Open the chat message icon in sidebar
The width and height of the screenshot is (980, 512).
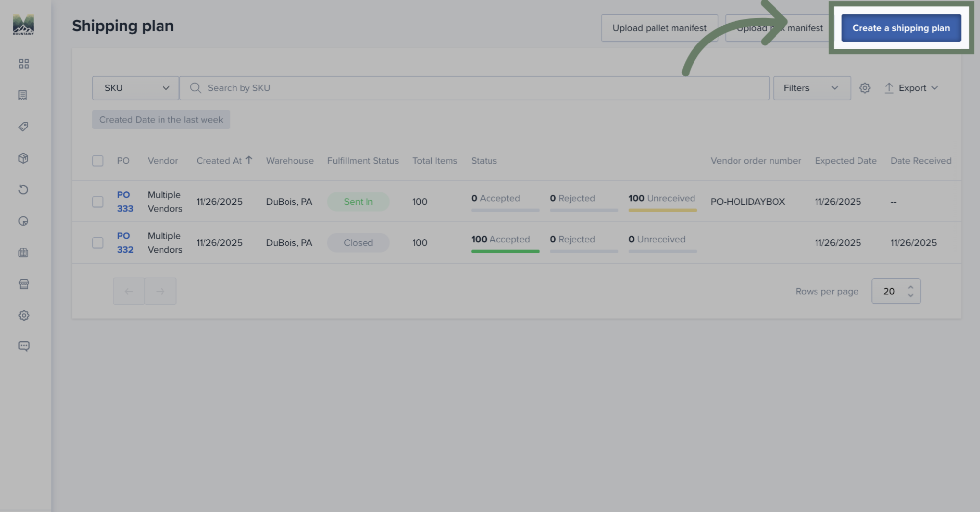(x=24, y=346)
